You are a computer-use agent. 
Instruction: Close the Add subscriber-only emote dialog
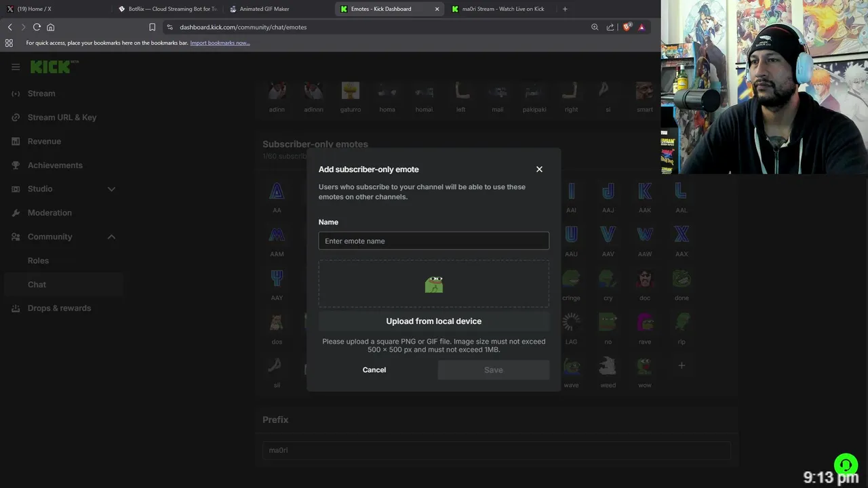point(539,169)
